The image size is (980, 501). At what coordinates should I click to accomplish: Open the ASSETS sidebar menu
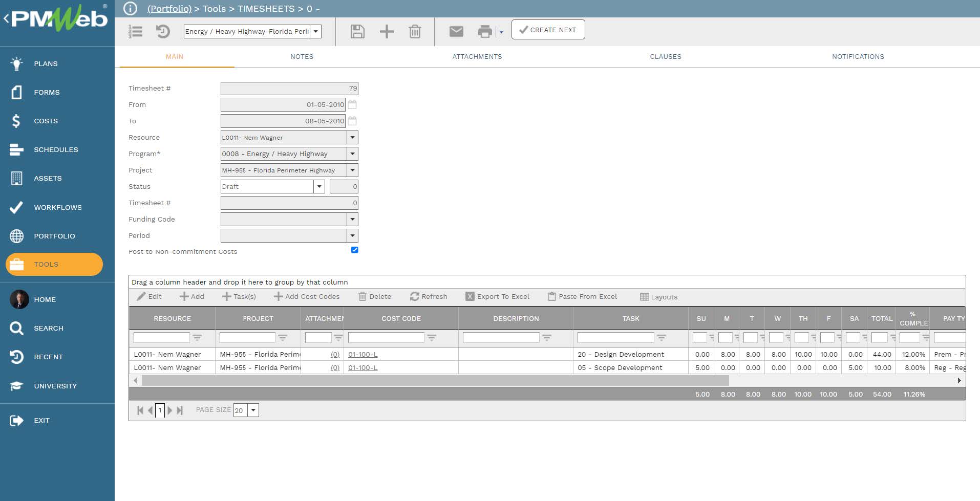(x=48, y=178)
